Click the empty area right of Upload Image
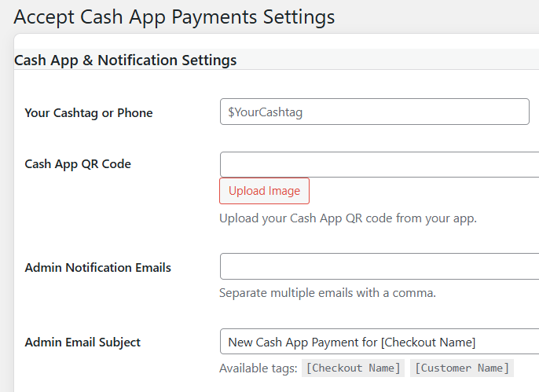 pos(423,191)
